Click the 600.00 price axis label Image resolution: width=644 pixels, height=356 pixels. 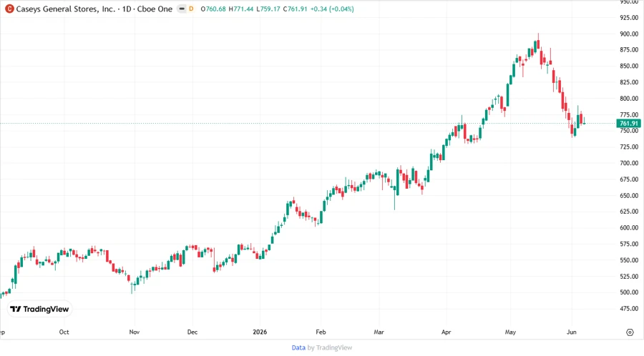coord(629,228)
